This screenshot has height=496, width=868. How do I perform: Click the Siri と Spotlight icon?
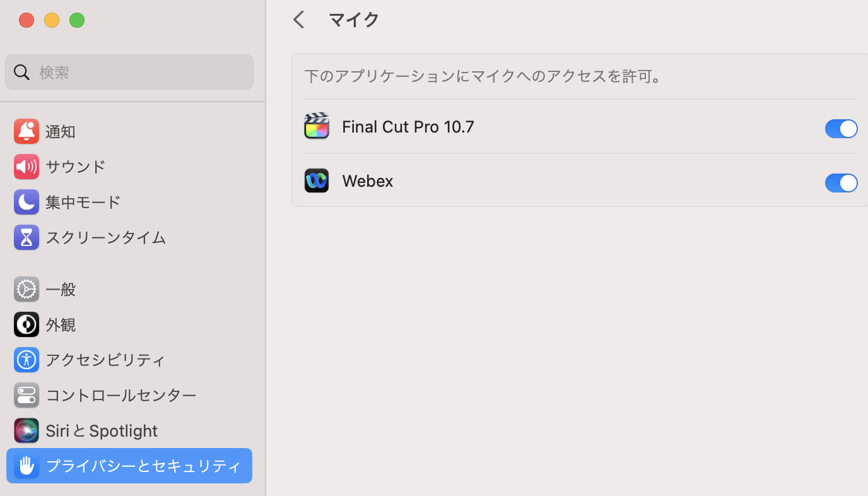tap(26, 430)
